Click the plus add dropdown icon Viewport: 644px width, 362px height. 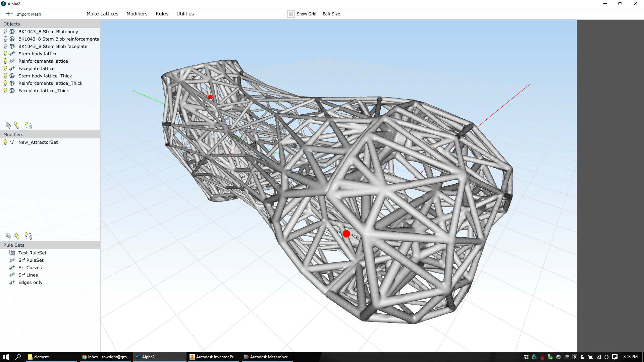pyautogui.click(x=9, y=14)
